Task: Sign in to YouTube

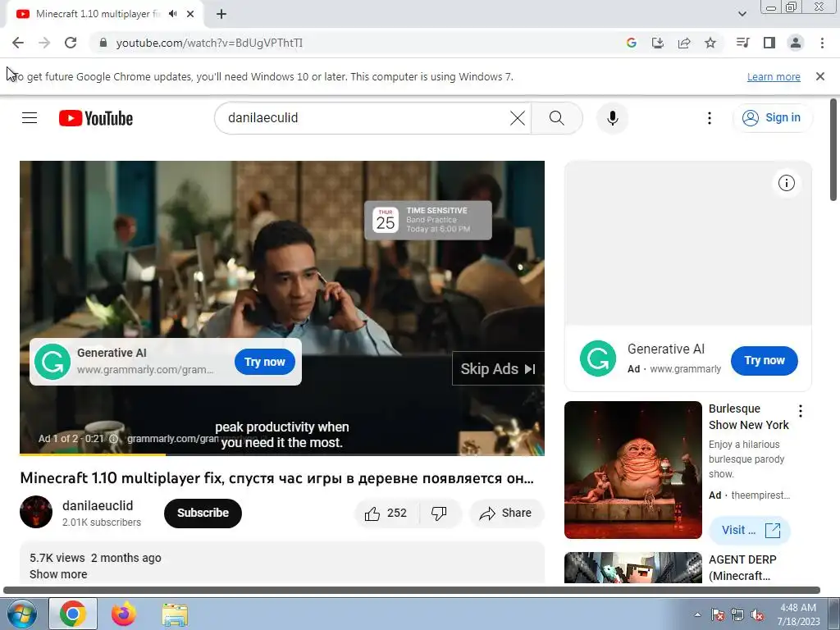Action: click(772, 118)
